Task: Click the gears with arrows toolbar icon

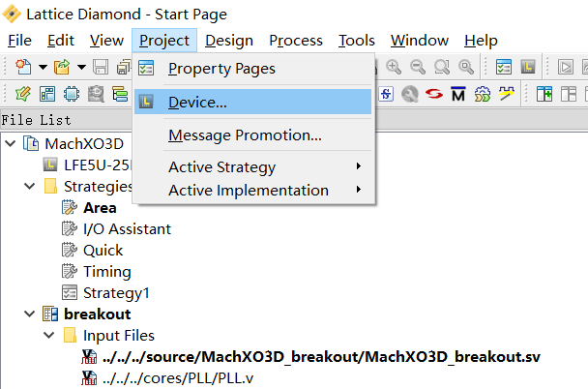Action: 483,94
